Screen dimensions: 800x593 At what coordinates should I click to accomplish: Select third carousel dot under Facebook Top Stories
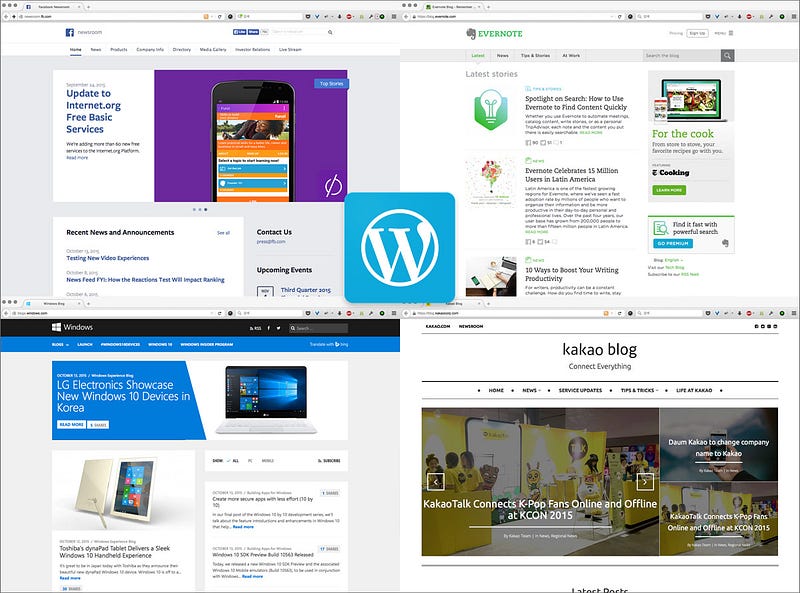[x=206, y=210]
